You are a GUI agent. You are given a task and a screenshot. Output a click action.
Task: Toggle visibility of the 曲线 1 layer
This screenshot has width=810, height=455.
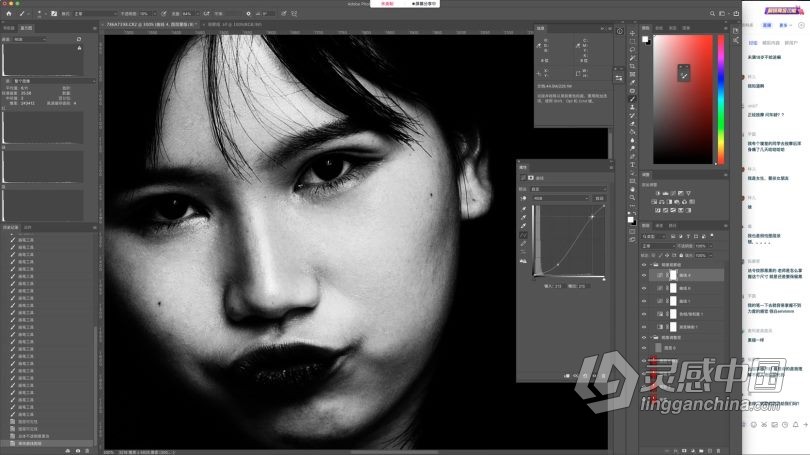[x=644, y=301]
